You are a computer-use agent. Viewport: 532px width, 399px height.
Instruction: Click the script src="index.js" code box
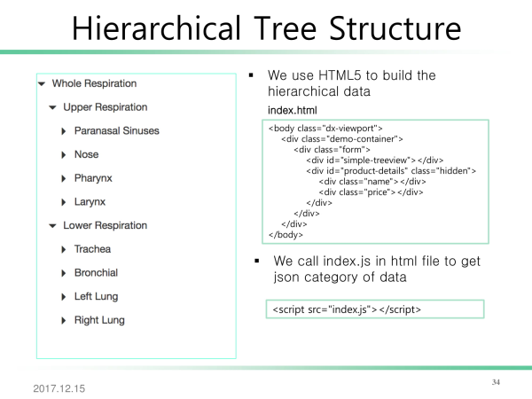click(x=375, y=309)
